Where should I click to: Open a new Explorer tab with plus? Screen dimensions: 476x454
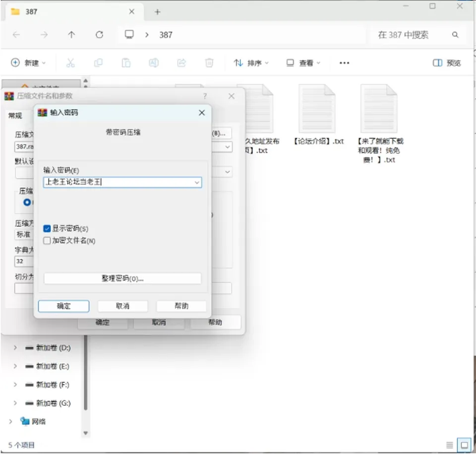(157, 12)
